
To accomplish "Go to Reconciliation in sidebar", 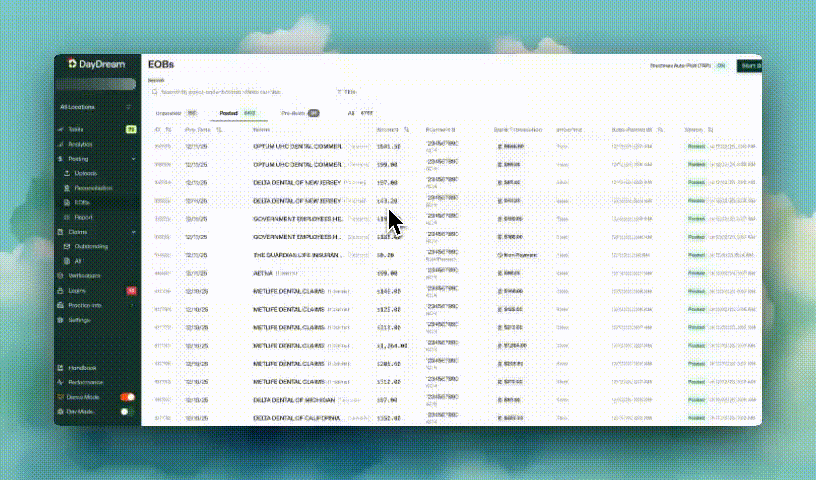I will coord(94,188).
